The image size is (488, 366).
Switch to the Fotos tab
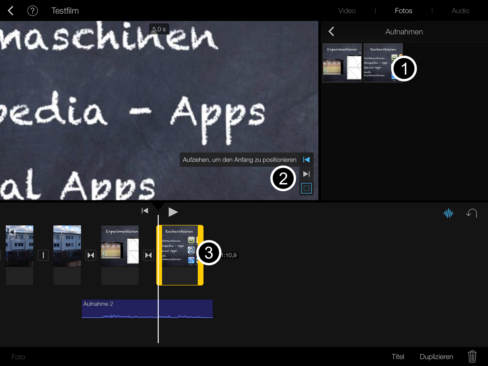403,11
